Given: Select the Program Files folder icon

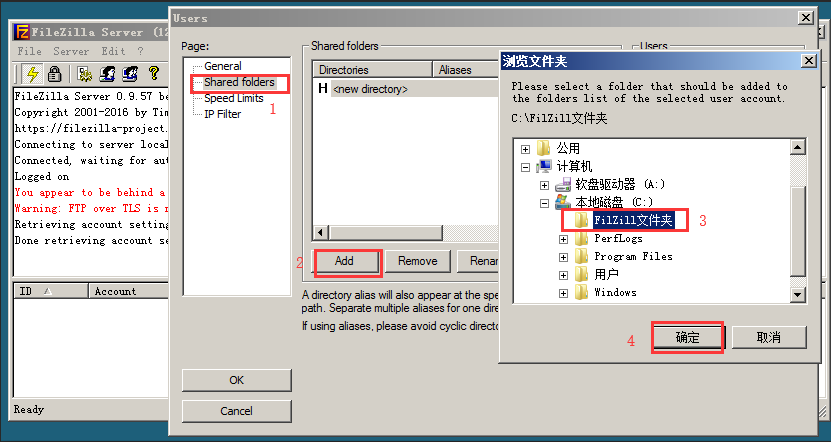Looking at the screenshot, I should click(x=581, y=257).
